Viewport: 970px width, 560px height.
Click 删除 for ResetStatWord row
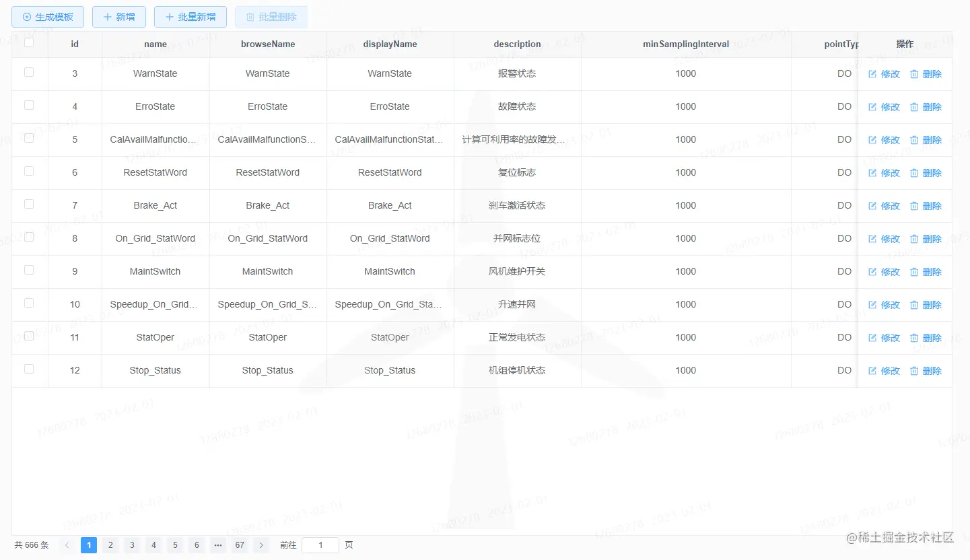926,173
